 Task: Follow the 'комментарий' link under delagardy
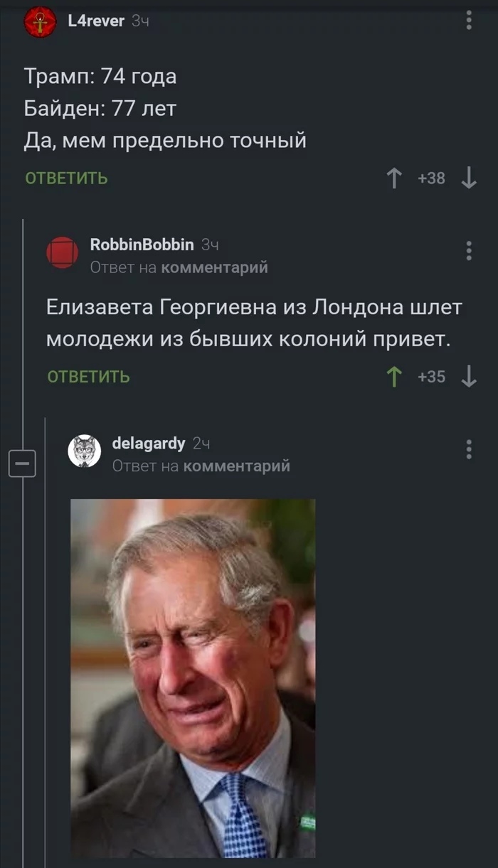(237, 466)
